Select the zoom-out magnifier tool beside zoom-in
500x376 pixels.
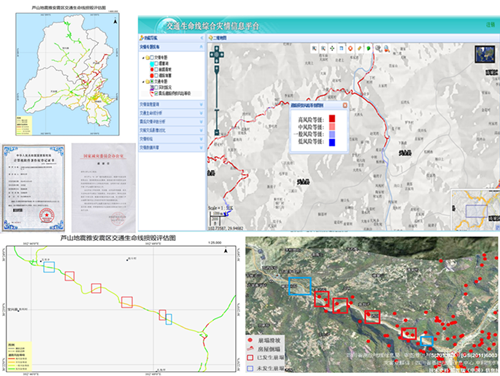(323, 49)
